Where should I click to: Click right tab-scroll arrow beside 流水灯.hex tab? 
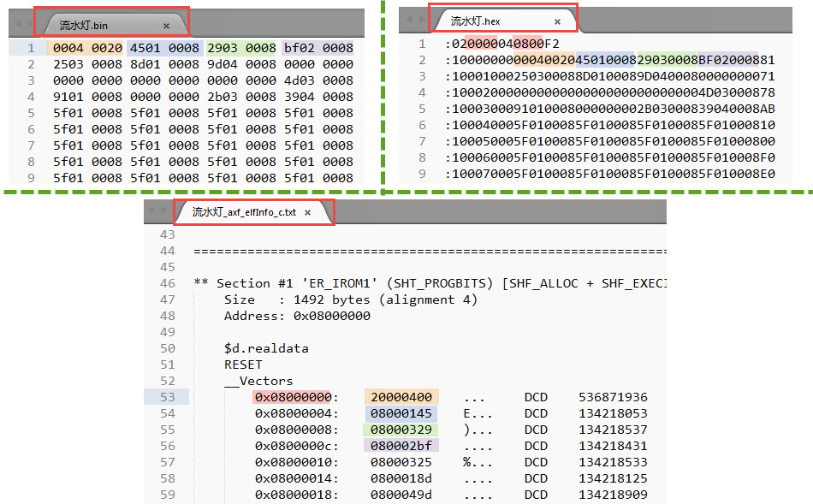click(421, 21)
